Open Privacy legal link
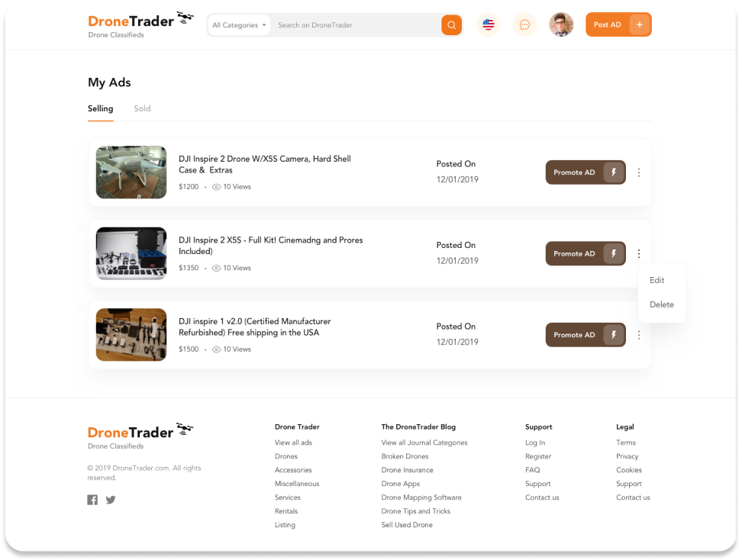 point(627,456)
